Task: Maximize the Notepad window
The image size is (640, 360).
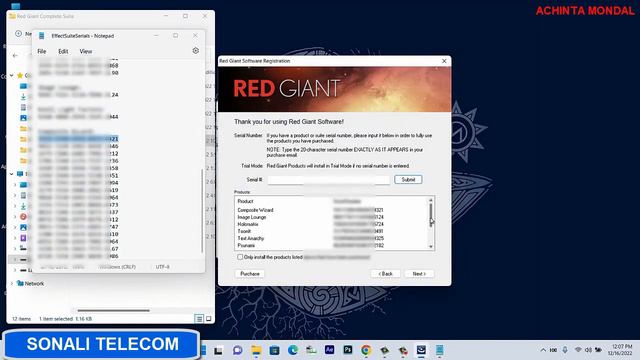Action: click(176, 36)
